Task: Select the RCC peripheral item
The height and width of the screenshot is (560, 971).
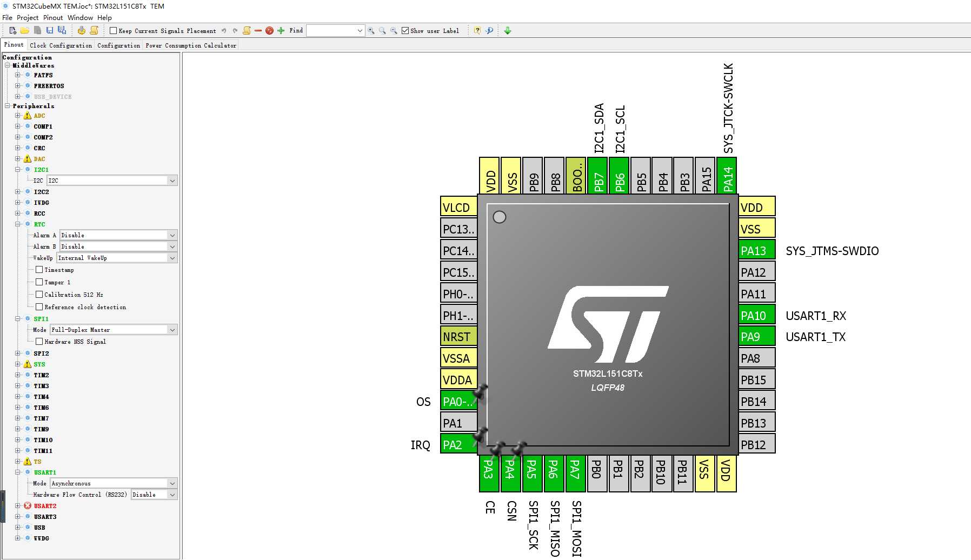Action: coord(39,214)
